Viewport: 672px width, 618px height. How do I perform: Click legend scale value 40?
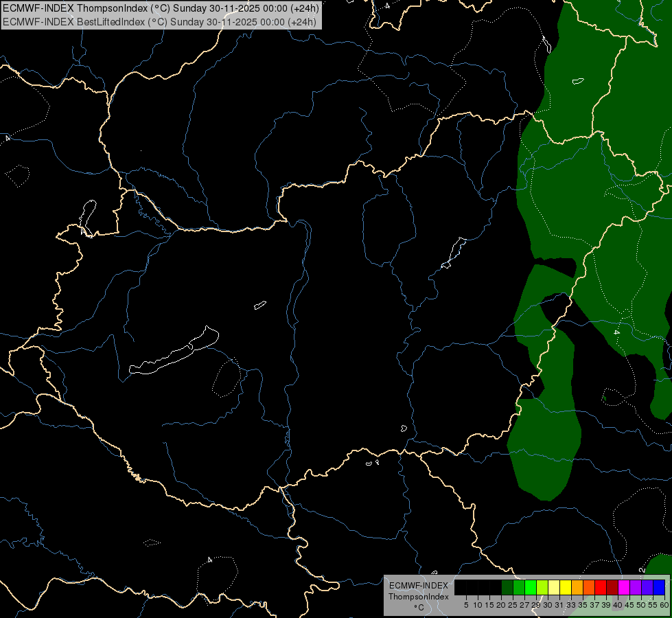[x=618, y=605]
